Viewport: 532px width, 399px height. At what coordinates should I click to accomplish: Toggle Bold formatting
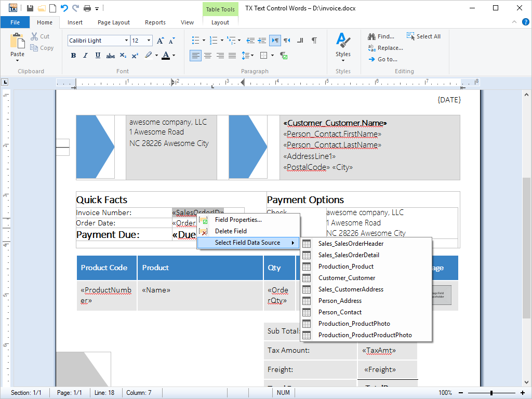(73, 56)
